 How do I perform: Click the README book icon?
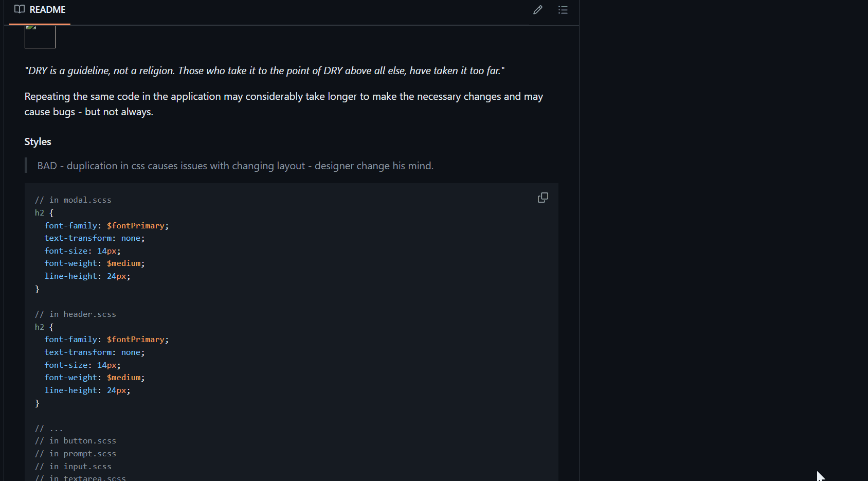20,9
